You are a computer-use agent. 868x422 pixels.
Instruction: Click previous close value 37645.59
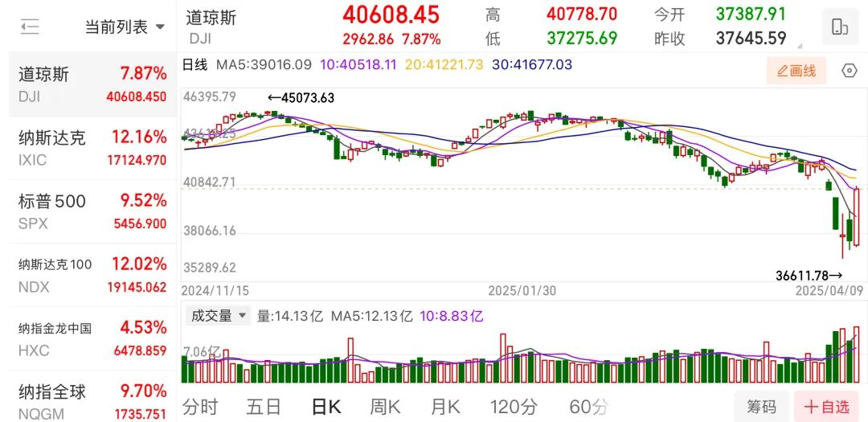(x=751, y=39)
